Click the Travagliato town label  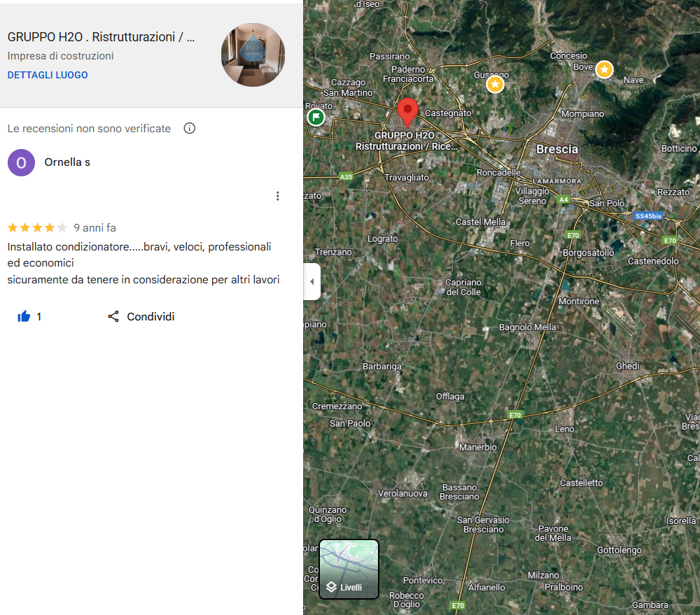pyautogui.click(x=407, y=178)
